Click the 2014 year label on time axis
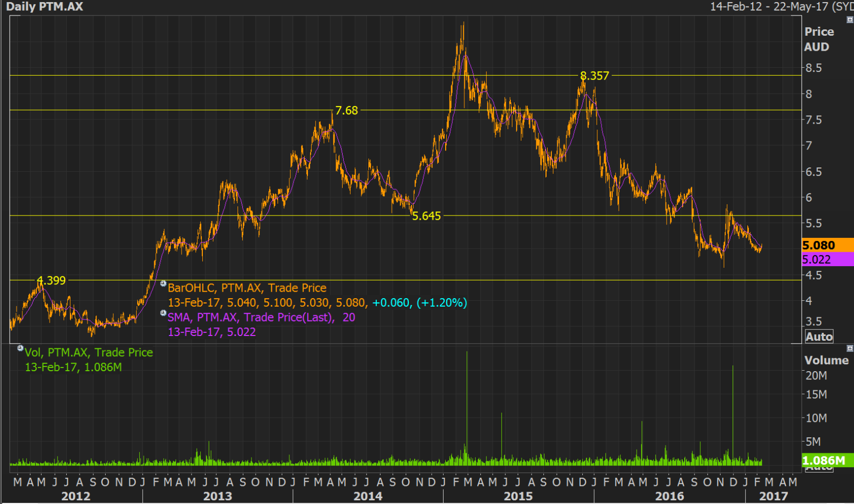The width and height of the screenshot is (854, 504). point(368,496)
